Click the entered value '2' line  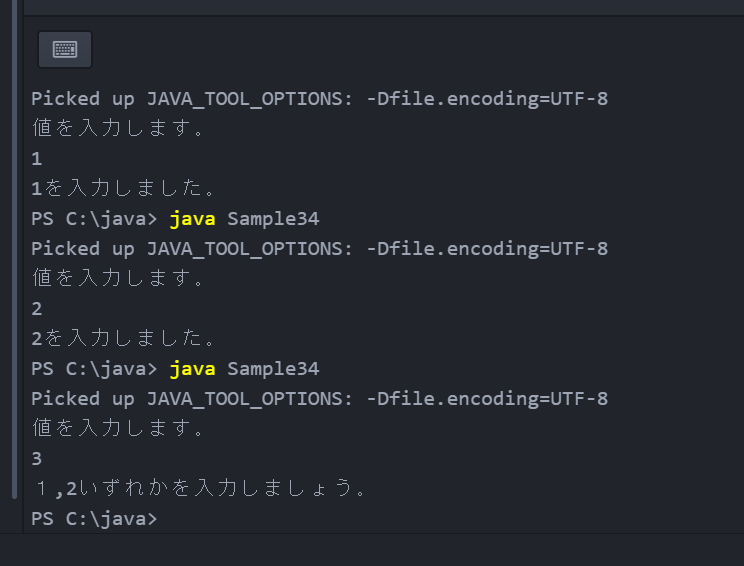tap(37, 309)
